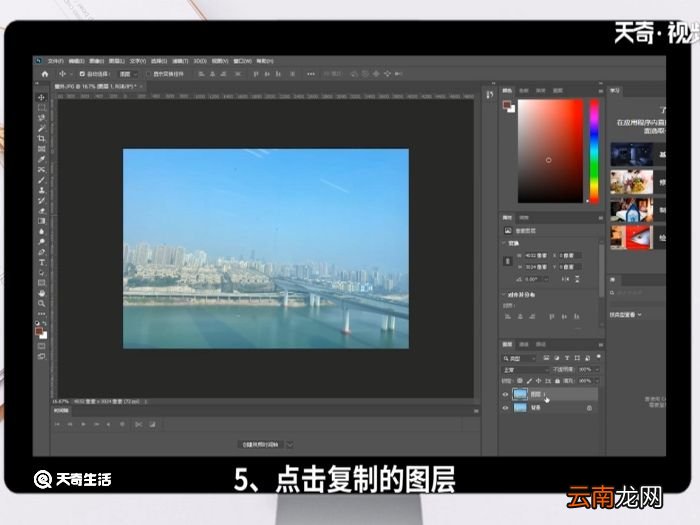This screenshot has width=700, height=525.
Task: Click the link width and height icon
Action: 508,261
